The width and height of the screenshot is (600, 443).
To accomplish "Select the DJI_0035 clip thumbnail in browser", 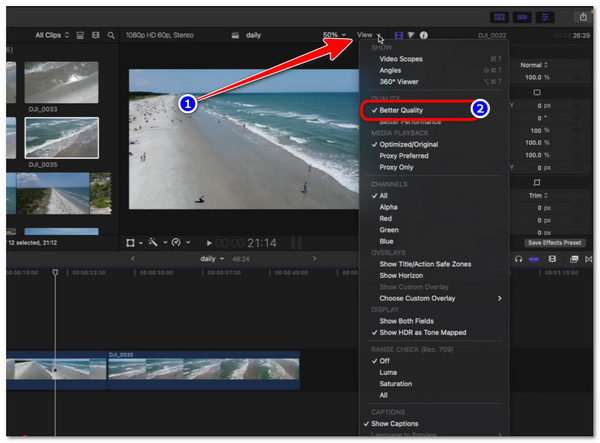I will pyautogui.click(x=62, y=138).
